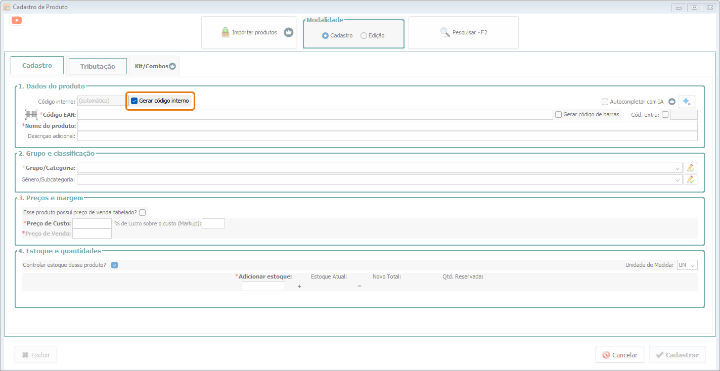720x371 pixels.
Task: Select the Cadastro radio button
Action: pos(325,35)
